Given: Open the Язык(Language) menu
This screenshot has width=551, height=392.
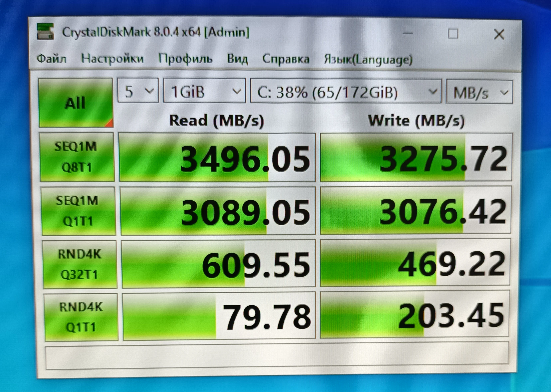Looking at the screenshot, I should [368, 60].
